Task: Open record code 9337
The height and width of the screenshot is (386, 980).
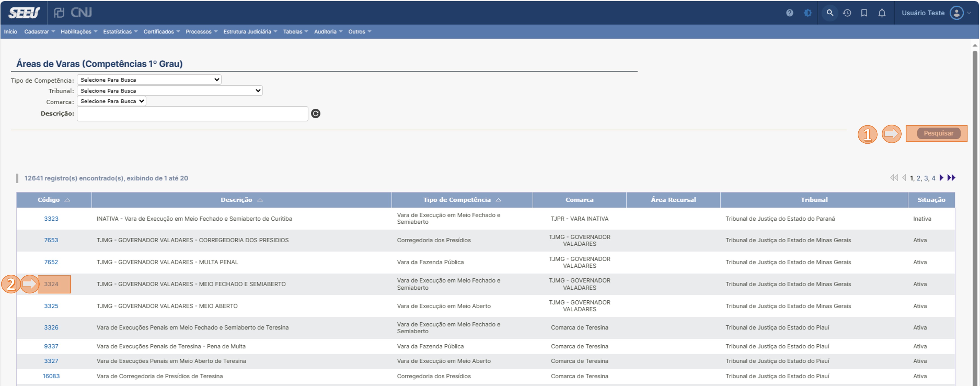Action: click(x=51, y=346)
